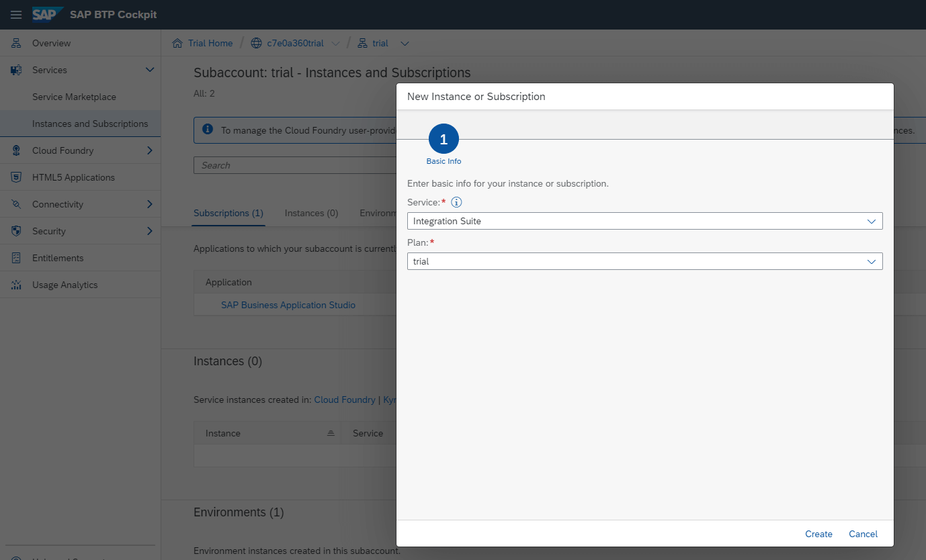
Task: Click the Instance column header
Action: 223,433
